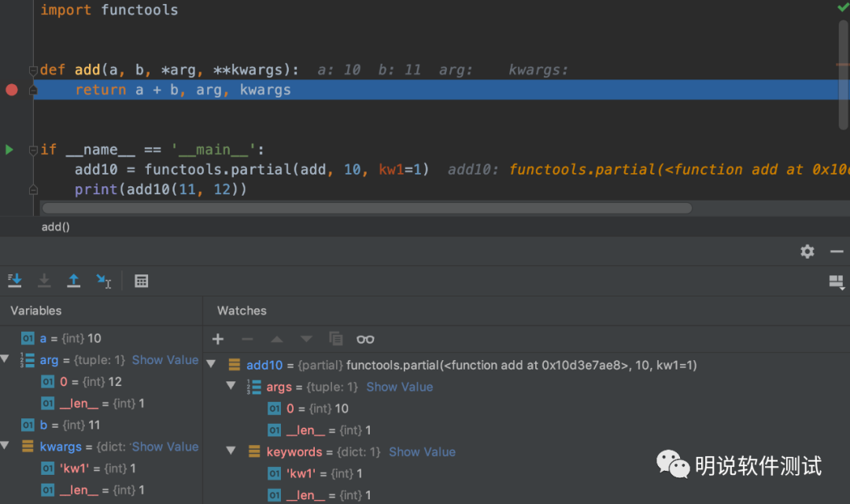850x504 pixels.
Task: Click the add10 watch object icon
Action: [235, 366]
